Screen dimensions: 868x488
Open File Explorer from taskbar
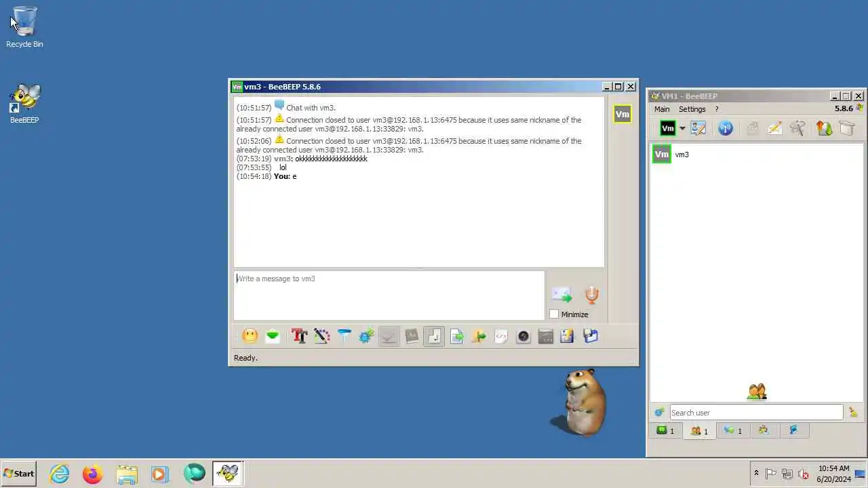click(127, 474)
